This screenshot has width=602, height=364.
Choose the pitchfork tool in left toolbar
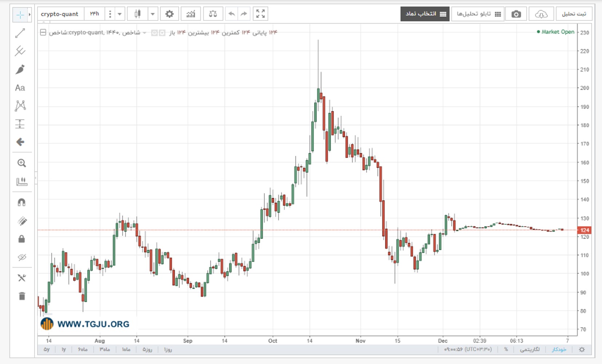point(20,51)
